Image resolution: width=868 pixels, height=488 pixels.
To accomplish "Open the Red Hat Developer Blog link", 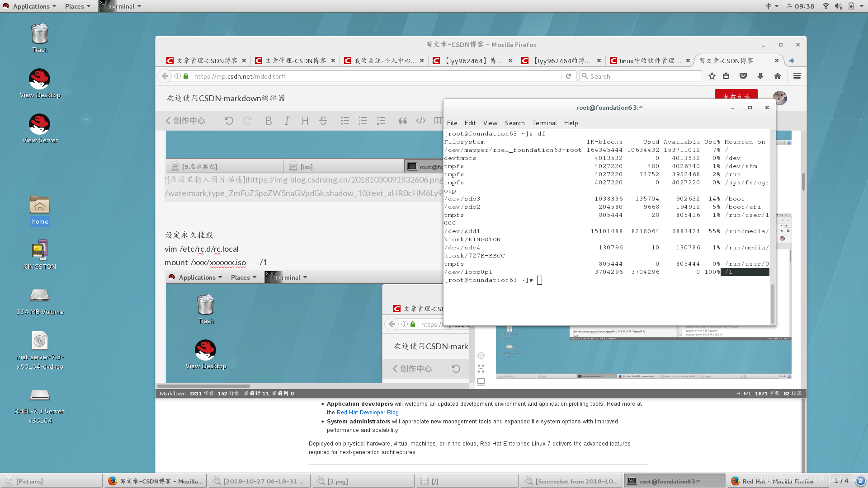I will click(x=368, y=413).
